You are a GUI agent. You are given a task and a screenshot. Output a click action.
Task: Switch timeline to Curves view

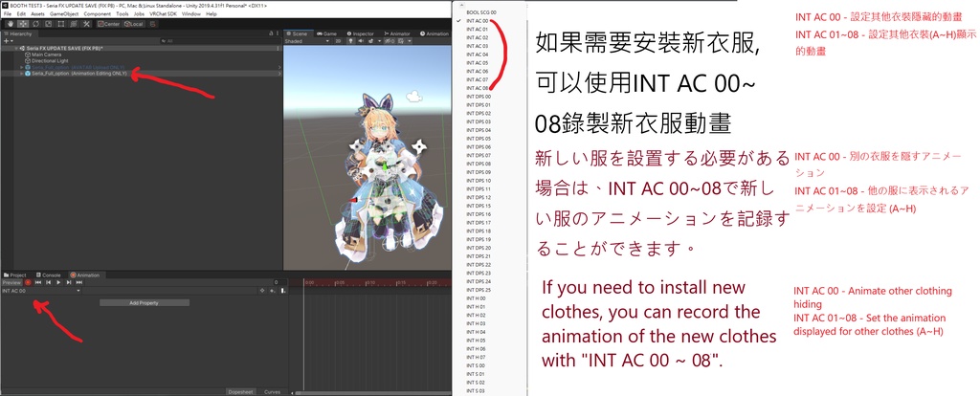[x=273, y=391]
